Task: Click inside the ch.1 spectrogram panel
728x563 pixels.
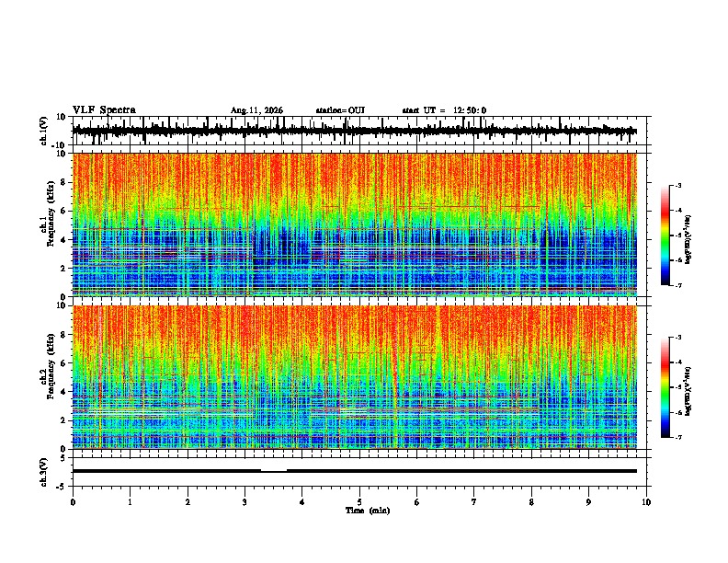Action: [x=354, y=224]
